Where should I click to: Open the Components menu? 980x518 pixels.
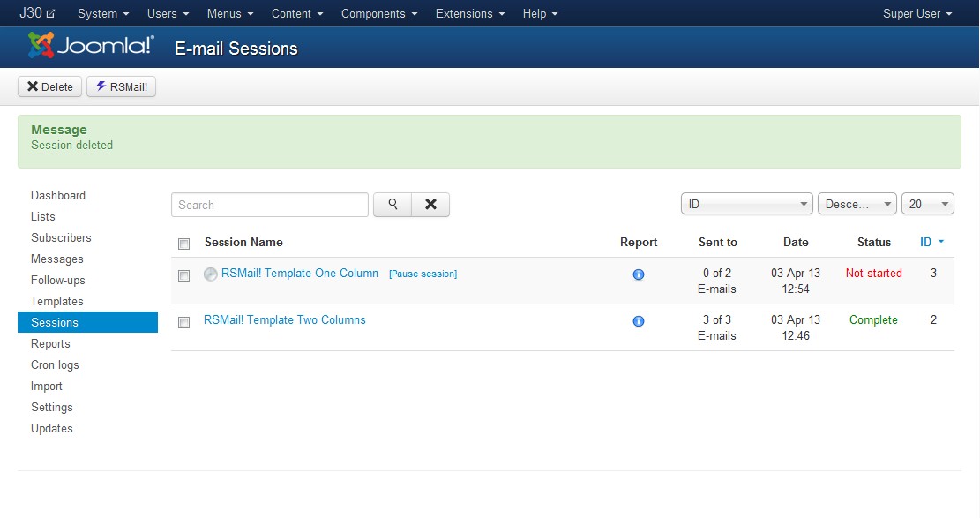379,13
